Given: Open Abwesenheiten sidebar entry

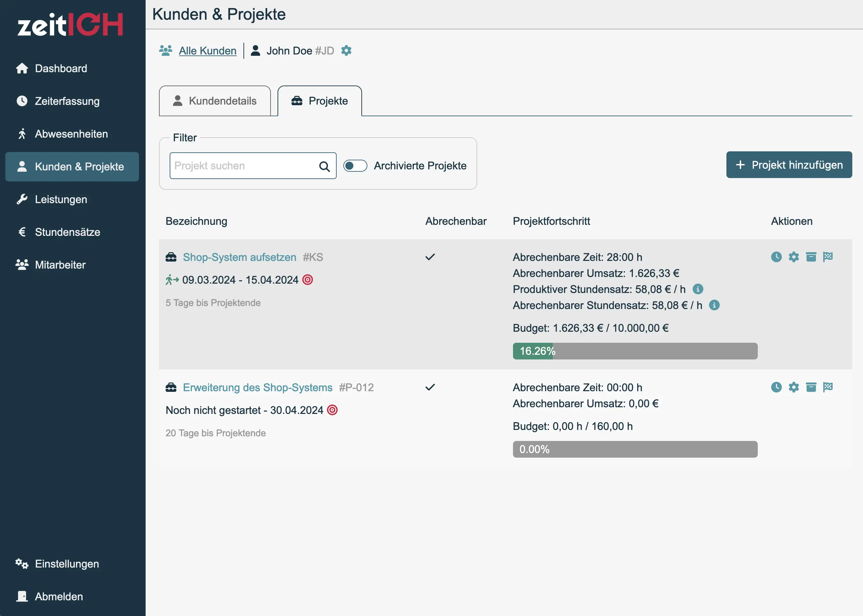Looking at the screenshot, I should (x=72, y=134).
